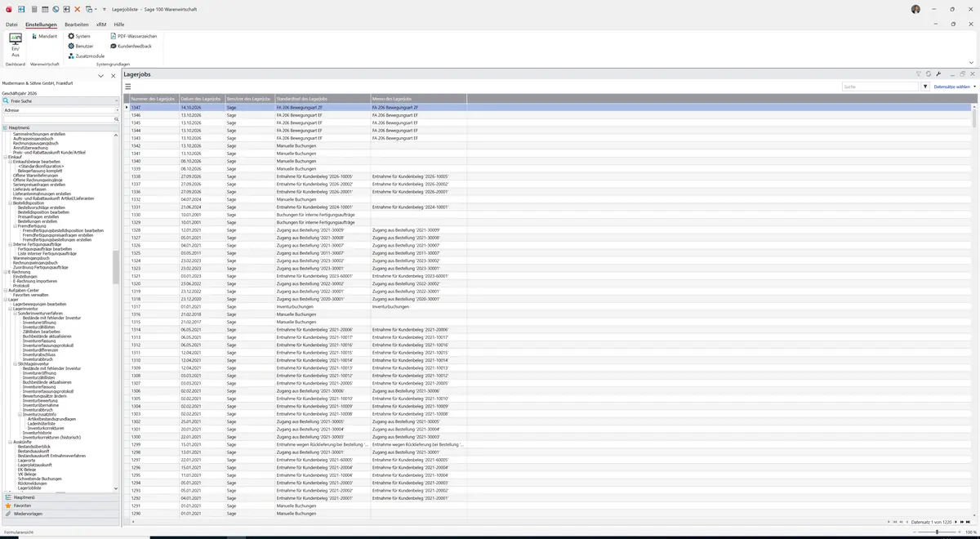Open the Lagerjobs hamburger menu
980x539 pixels.
point(128,86)
